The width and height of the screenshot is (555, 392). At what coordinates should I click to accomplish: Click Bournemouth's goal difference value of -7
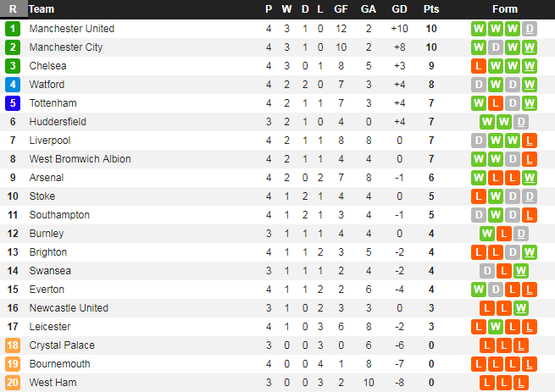pyautogui.click(x=399, y=364)
